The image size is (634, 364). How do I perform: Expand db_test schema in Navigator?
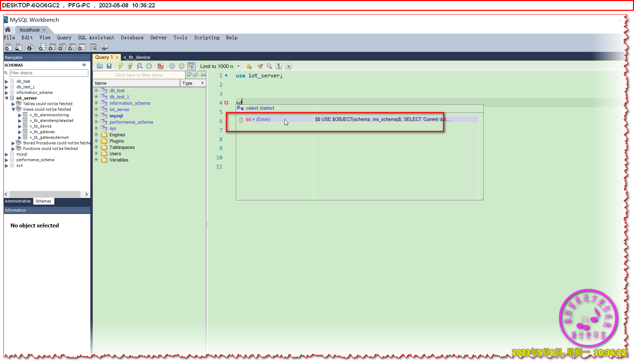pos(7,81)
